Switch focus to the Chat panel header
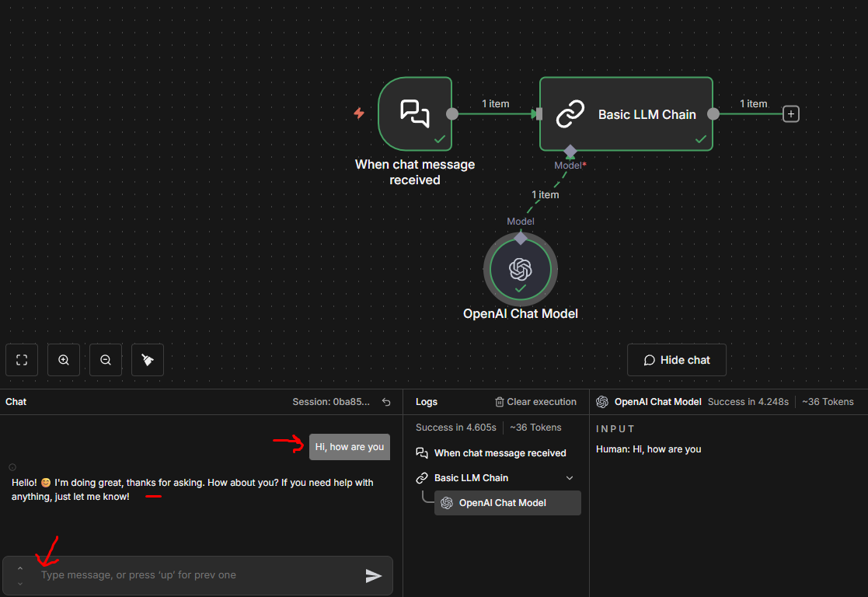Screen dimensions: 868x597 click(x=16, y=402)
